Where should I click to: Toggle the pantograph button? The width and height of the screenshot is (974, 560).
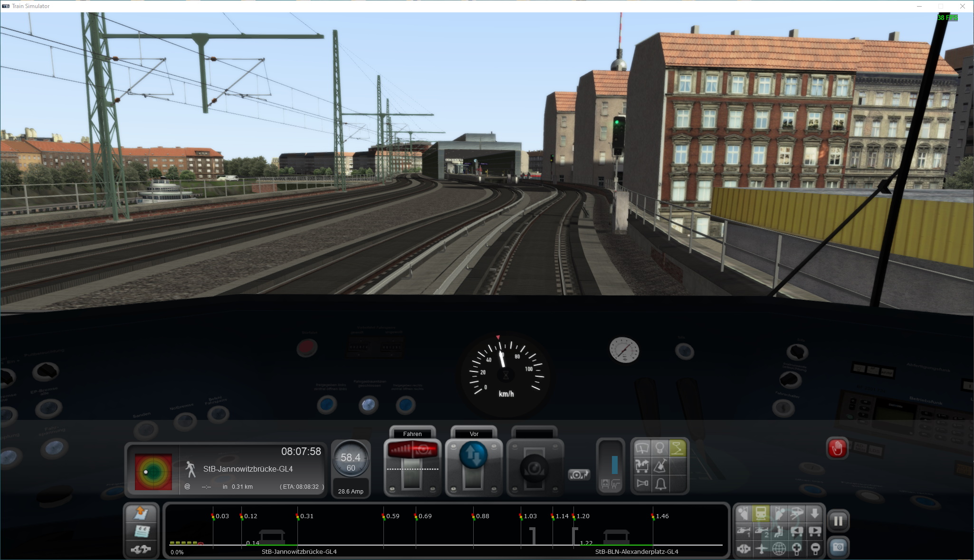pyautogui.click(x=678, y=448)
